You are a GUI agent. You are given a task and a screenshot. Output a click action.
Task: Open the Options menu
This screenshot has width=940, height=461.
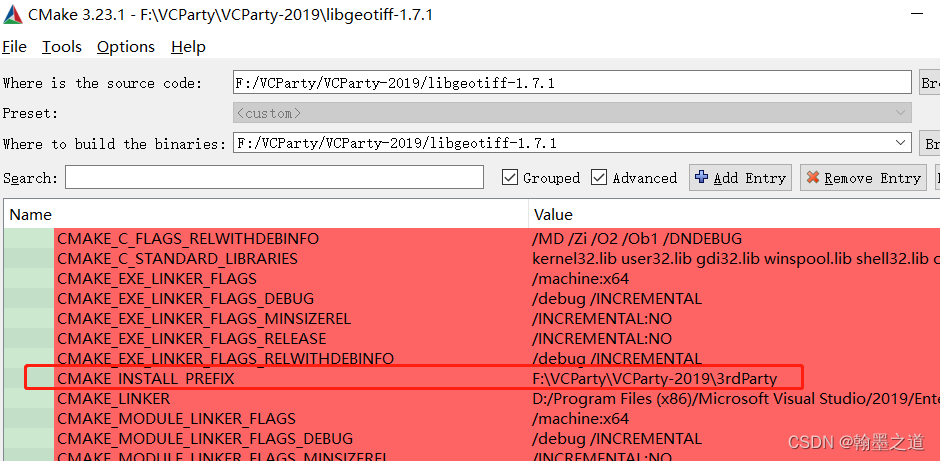(126, 47)
